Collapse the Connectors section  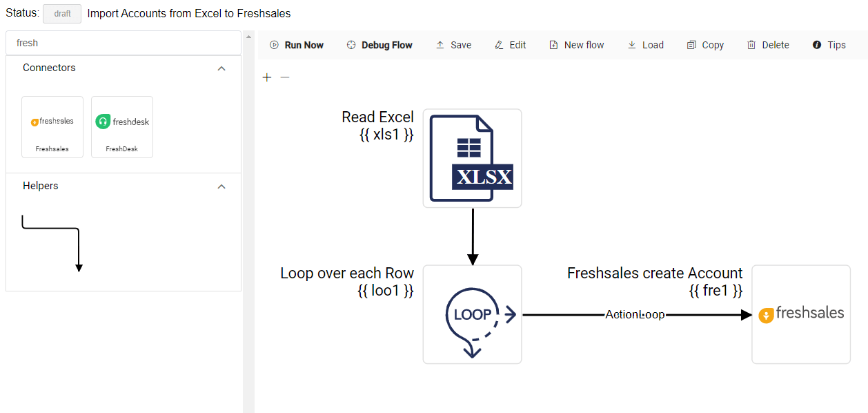221,68
